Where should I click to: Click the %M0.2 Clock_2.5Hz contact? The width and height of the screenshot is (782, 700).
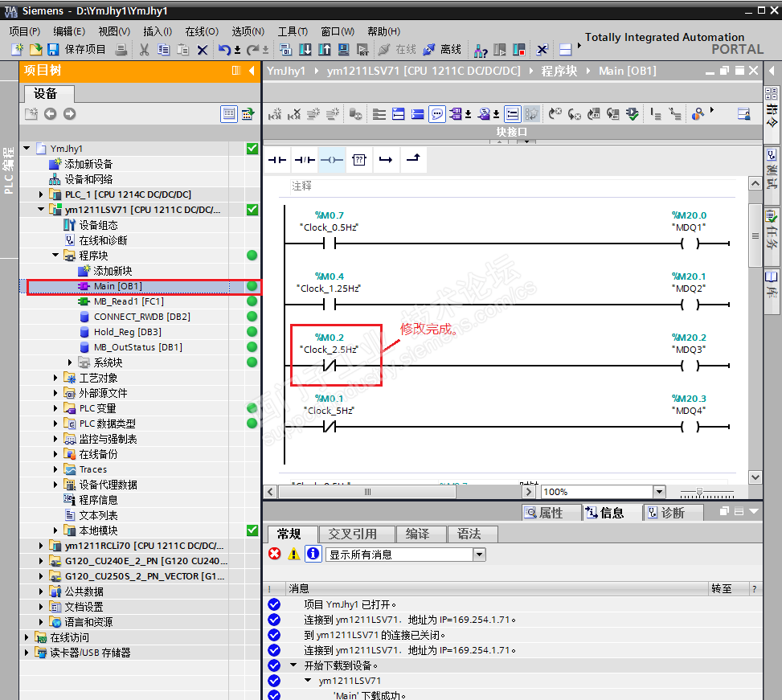coord(330,366)
